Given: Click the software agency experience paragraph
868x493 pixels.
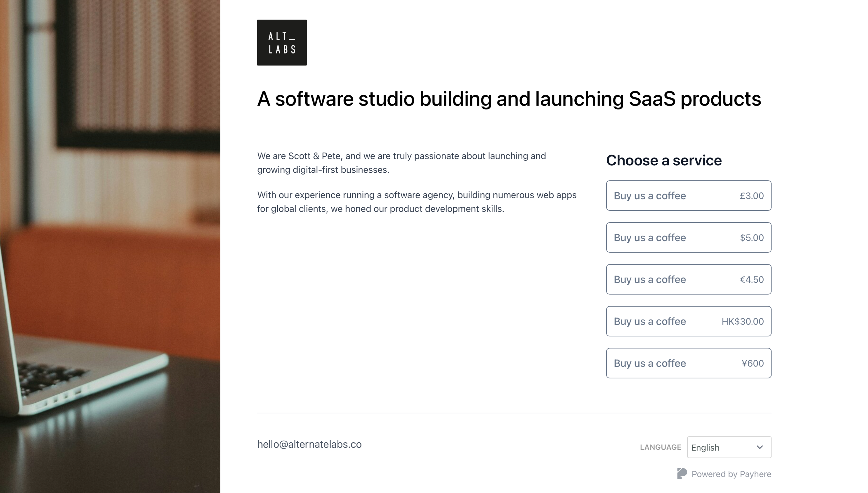Looking at the screenshot, I should point(417,202).
